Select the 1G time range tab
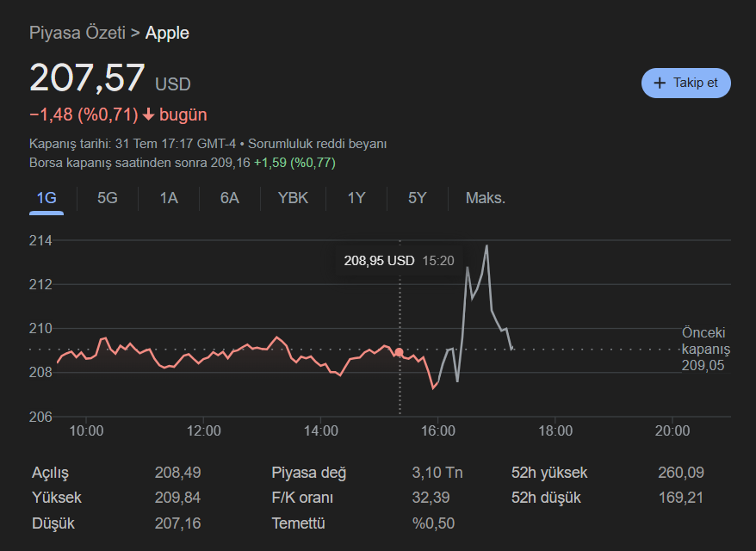Viewport: 756px width, 551px height. click(x=46, y=198)
